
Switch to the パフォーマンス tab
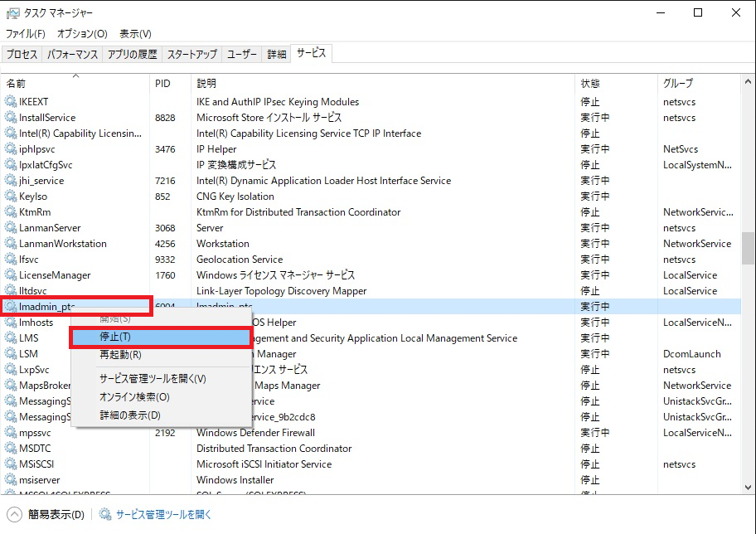tap(72, 54)
